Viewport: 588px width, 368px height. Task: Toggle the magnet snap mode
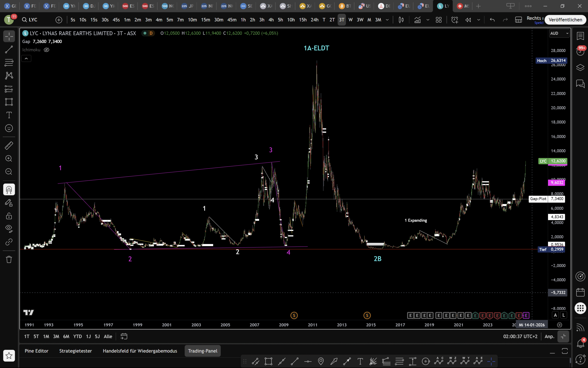9,189
